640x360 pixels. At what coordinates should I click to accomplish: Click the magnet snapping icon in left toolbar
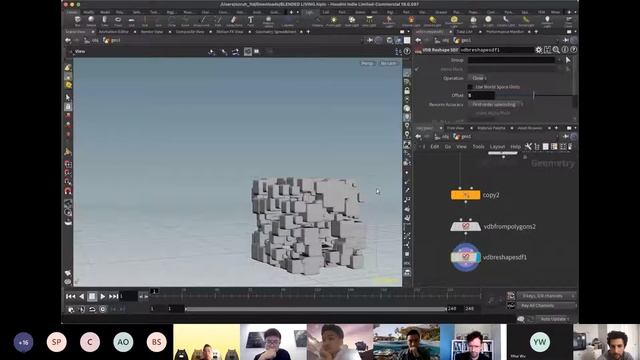tap(68, 191)
